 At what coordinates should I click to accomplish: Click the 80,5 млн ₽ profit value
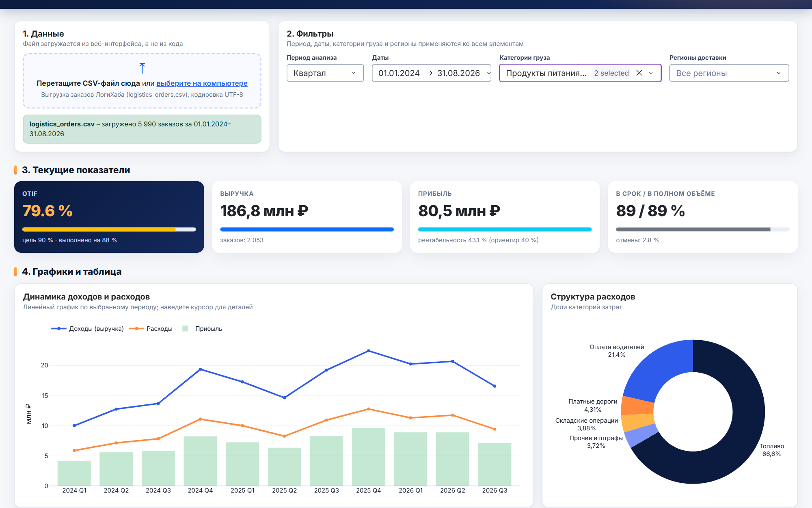click(x=459, y=211)
